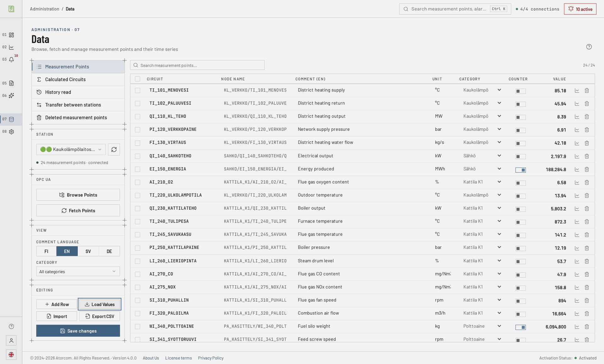
Task: Open reports document icon numbered 05
Action: (11, 83)
